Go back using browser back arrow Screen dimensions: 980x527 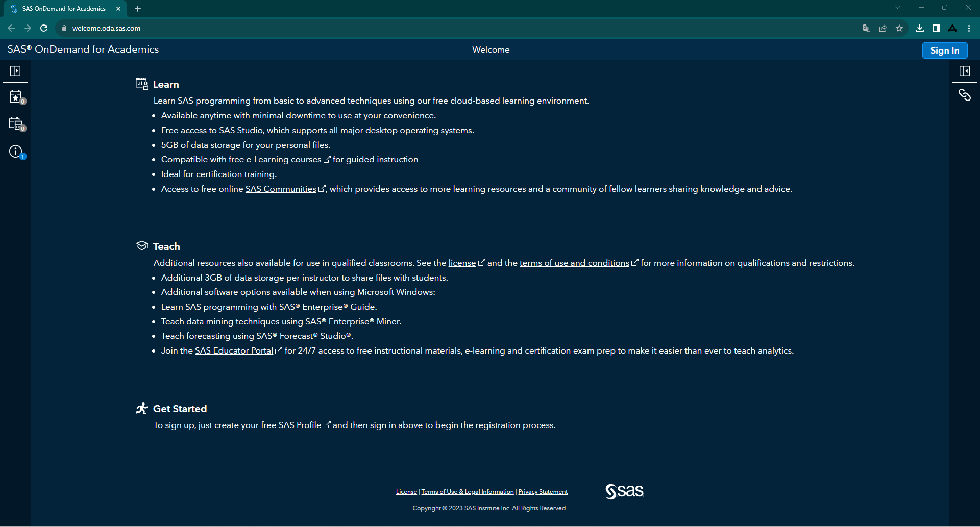pos(11,28)
